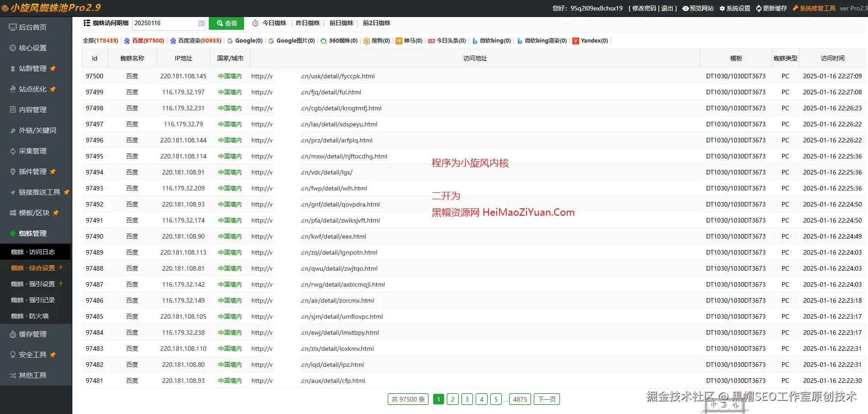
Task: Click the 更新缓存 header option
Action: (771, 8)
